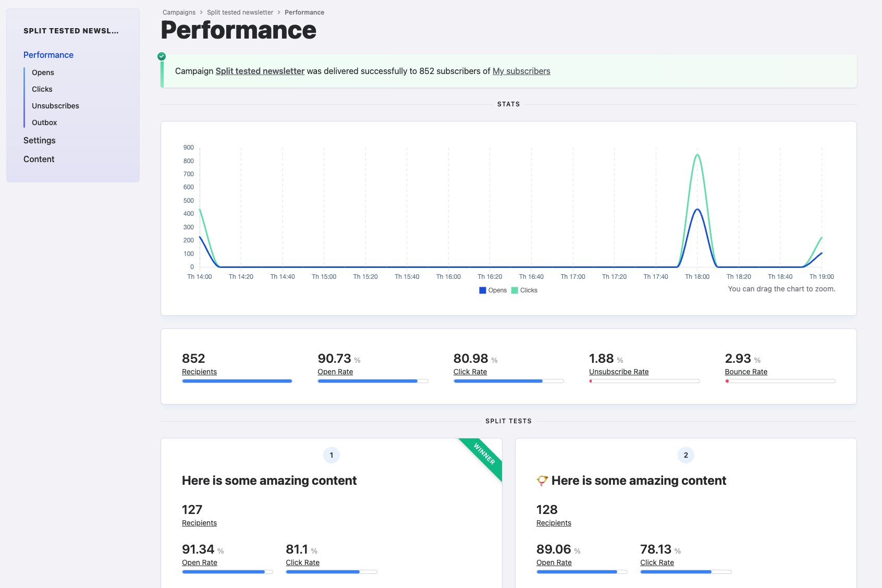Click the horn emoji in split test 2
882x588 pixels.
[542, 481]
